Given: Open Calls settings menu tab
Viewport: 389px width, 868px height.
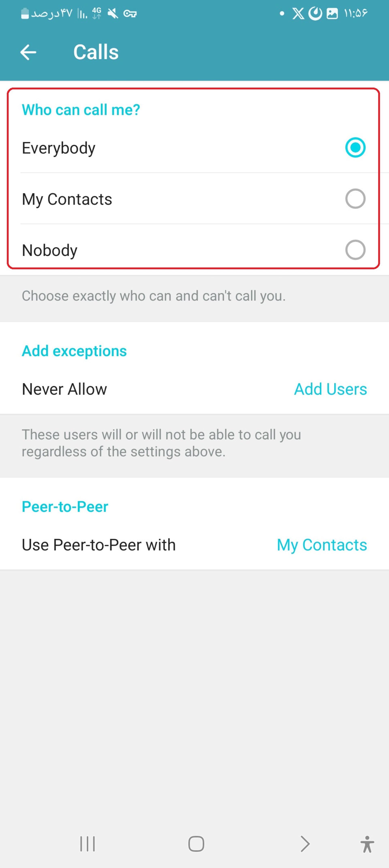Looking at the screenshot, I should click(97, 52).
